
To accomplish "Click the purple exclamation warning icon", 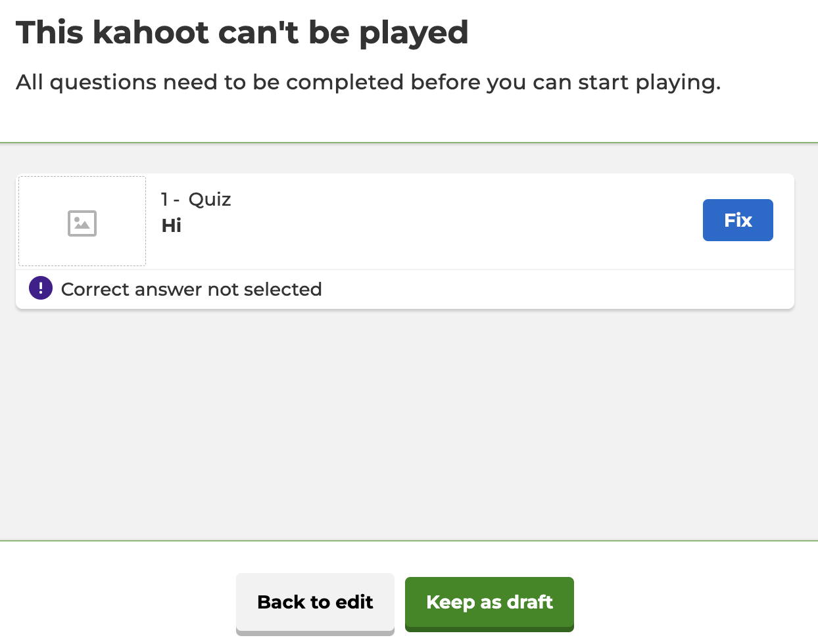I will coord(41,288).
